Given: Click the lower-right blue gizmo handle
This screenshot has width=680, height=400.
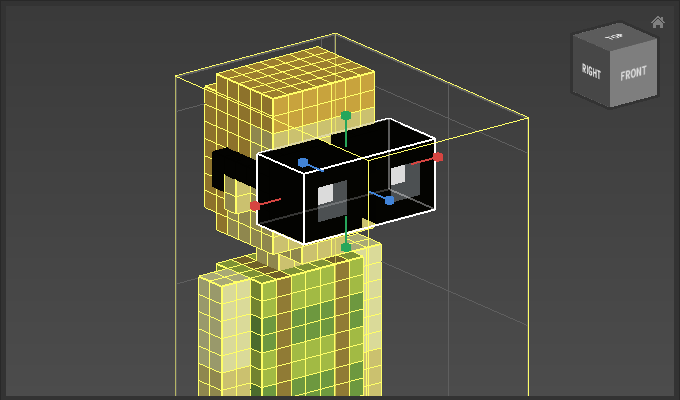Looking at the screenshot, I should pos(390,200).
